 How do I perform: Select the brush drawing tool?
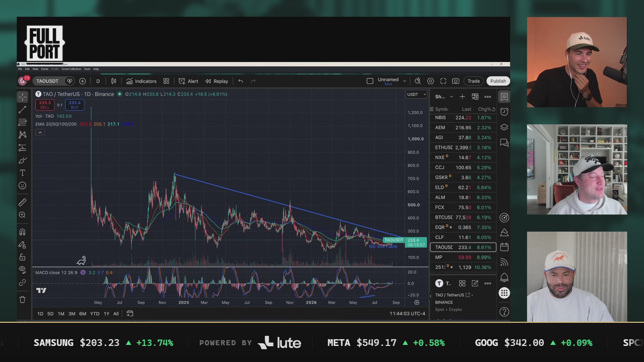click(x=22, y=160)
